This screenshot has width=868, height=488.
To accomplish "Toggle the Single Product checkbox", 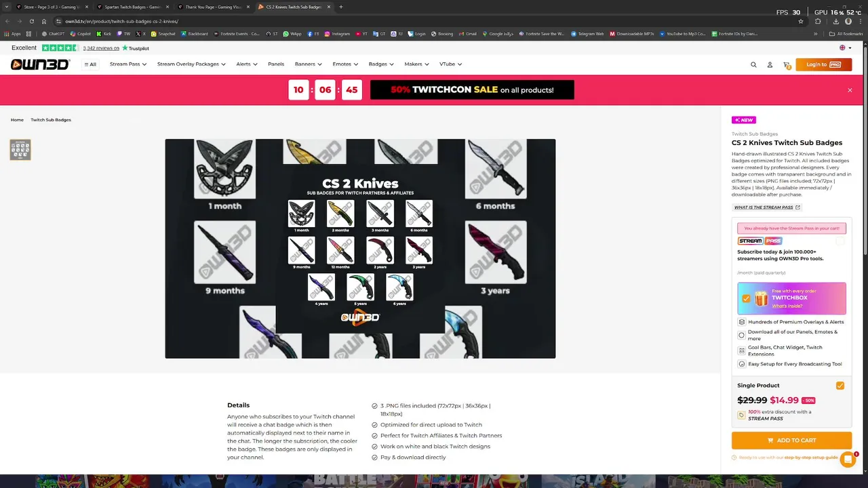I will pyautogui.click(x=840, y=386).
